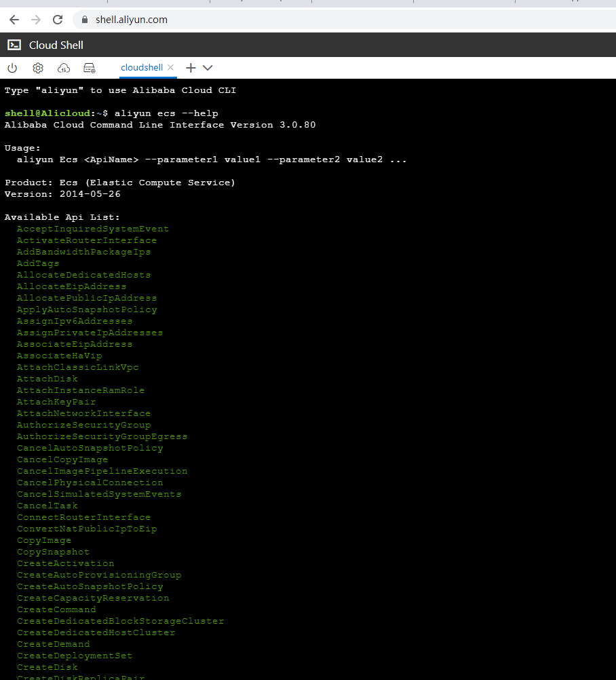Click AttachInstanceRamRole entry
The height and width of the screenshot is (680, 616).
pyautogui.click(x=81, y=390)
